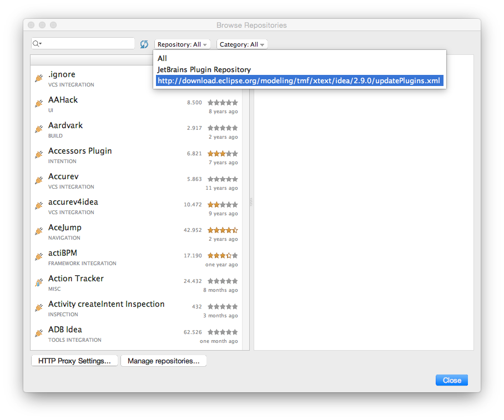Click the actiBPM plugin icon
This screenshot has width=504, height=420.
point(38,257)
